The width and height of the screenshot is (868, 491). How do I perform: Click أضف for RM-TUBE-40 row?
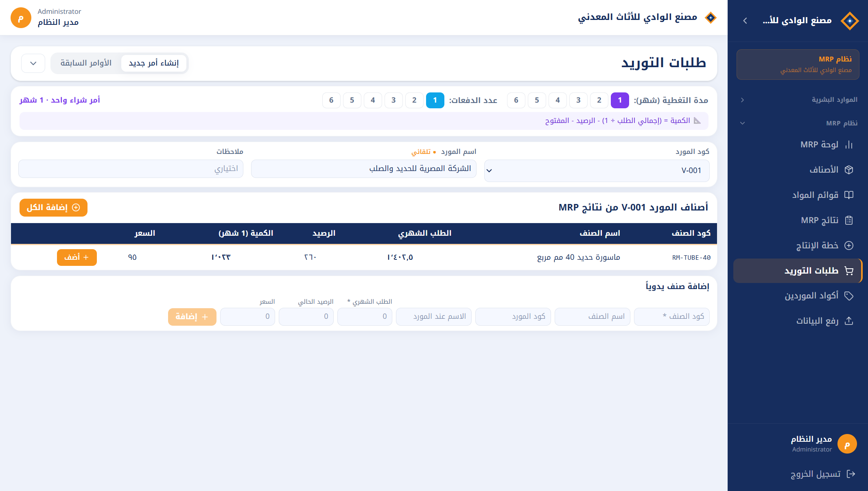coord(77,257)
